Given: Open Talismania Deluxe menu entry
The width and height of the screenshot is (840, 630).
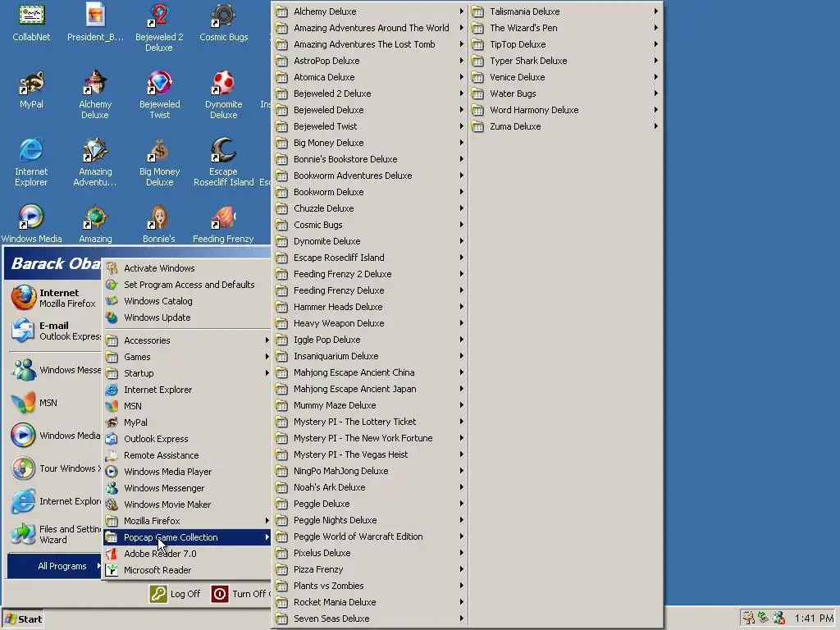Looking at the screenshot, I should (x=565, y=11).
